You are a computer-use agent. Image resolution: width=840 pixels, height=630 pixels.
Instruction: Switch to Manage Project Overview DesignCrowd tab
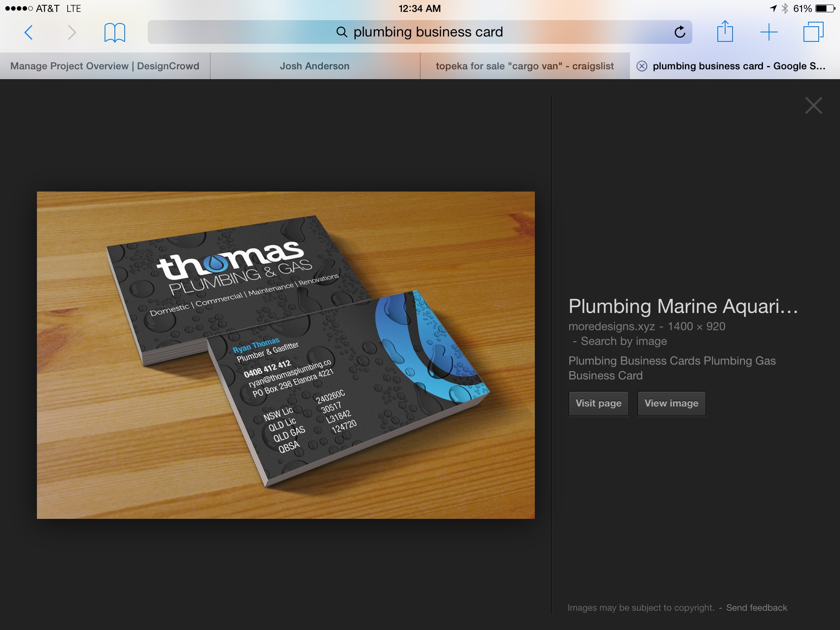[105, 66]
